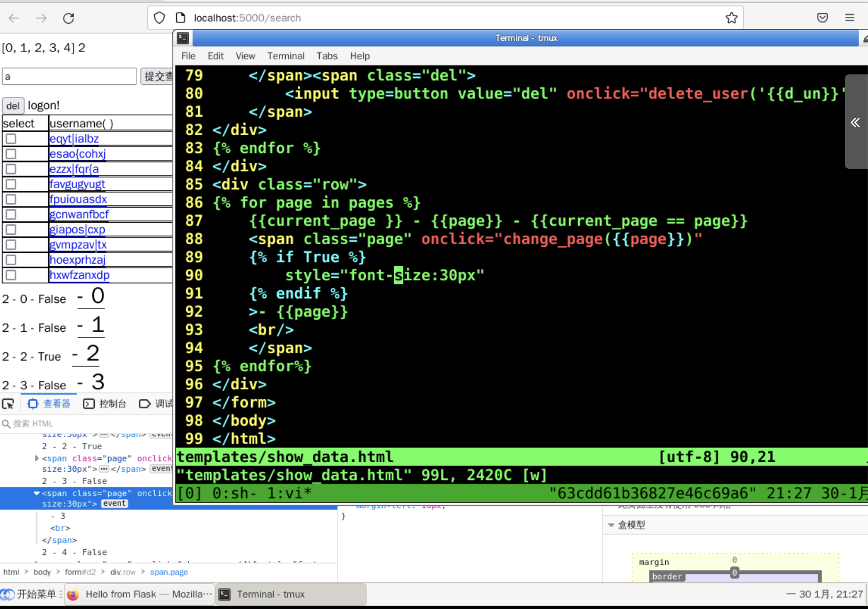Select span.page in the breadcrumb
868x609 pixels.
pos(169,572)
